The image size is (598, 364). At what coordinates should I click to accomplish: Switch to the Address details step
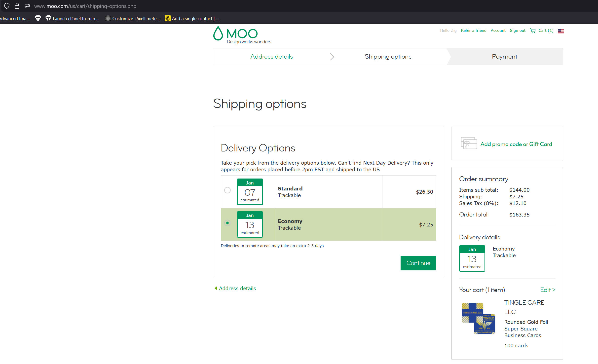(x=271, y=57)
